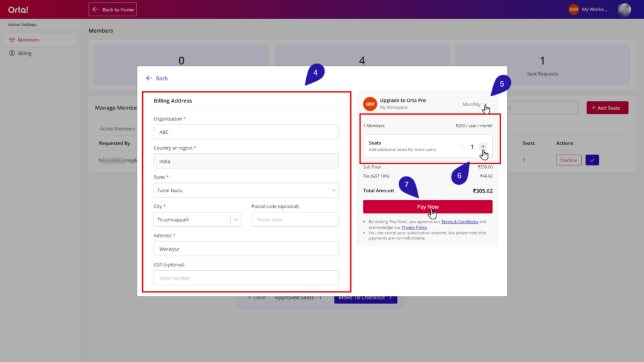Click the Add Seats button
Image resolution: width=644 pixels, height=362 pixels.
[x=606, y=108]
